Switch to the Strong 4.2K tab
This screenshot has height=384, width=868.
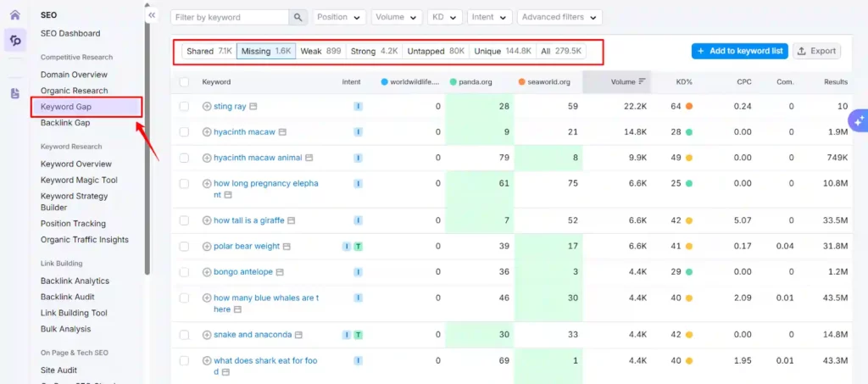[x=374, y=51]
